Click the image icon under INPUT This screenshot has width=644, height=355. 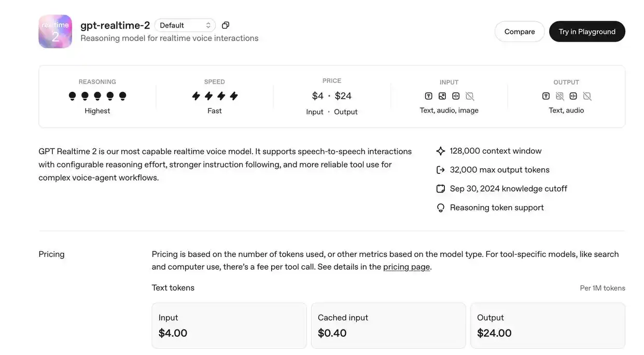pos(442,96)
